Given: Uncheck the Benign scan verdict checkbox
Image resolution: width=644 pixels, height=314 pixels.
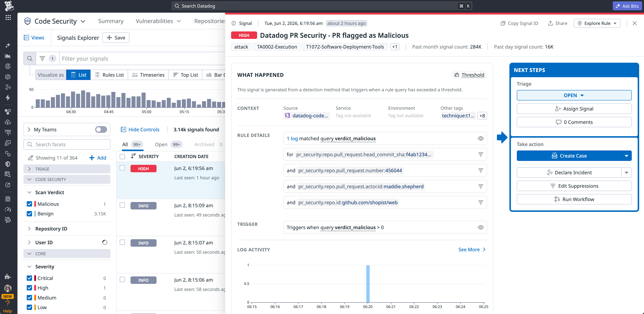Looking at the screenshot, I should (x=29, y=214).
